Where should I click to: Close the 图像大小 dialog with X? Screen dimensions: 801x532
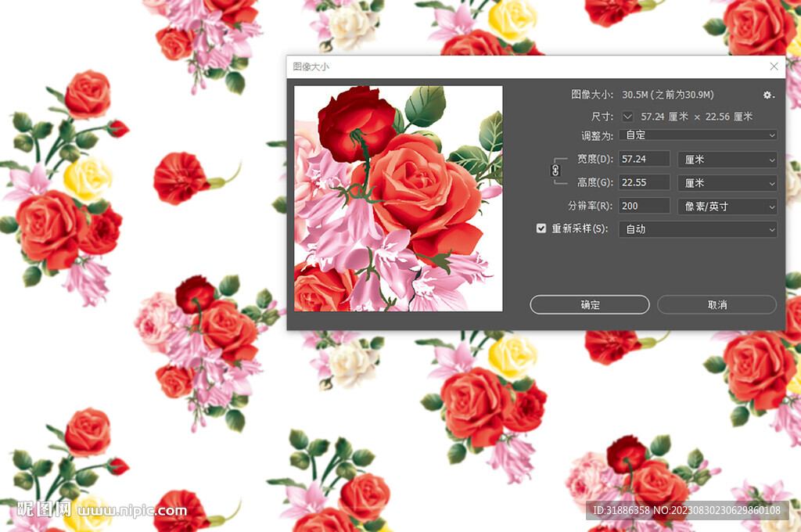pyautogui.click(x=774, y=66)
